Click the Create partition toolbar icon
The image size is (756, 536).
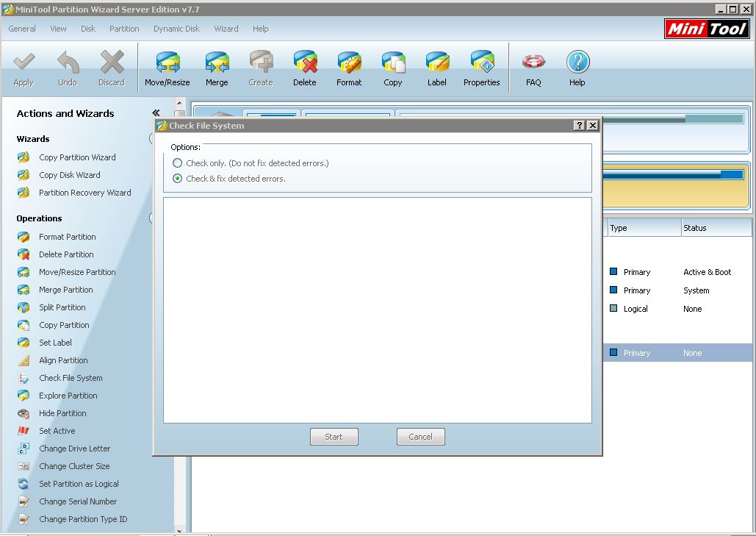pyautogui.click(x=261, y=62)
